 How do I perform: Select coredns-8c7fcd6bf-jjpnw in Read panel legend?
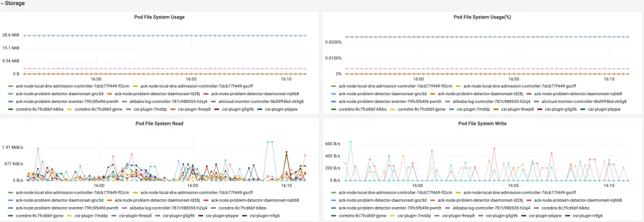[x=39, y=215]
